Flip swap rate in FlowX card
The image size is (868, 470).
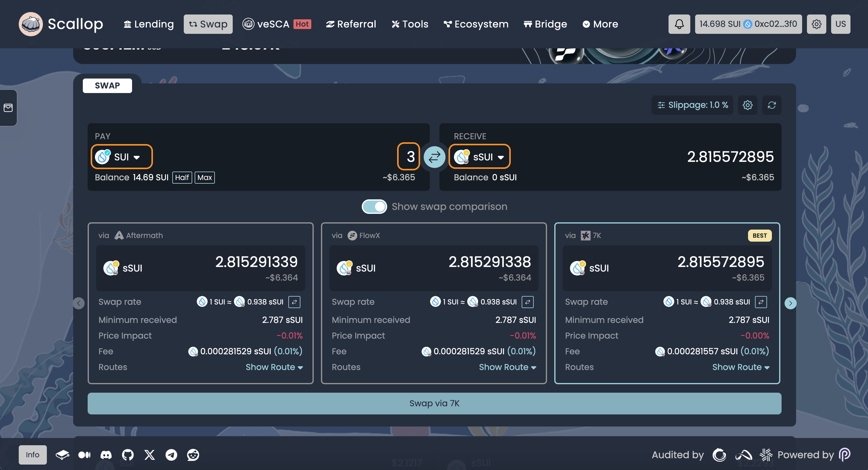[527, 302]
